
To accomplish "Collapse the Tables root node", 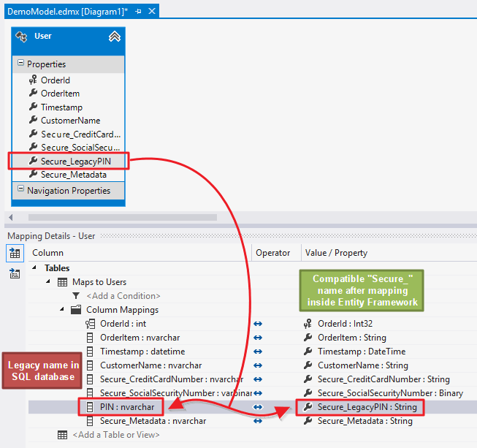I will click(36, 268).
